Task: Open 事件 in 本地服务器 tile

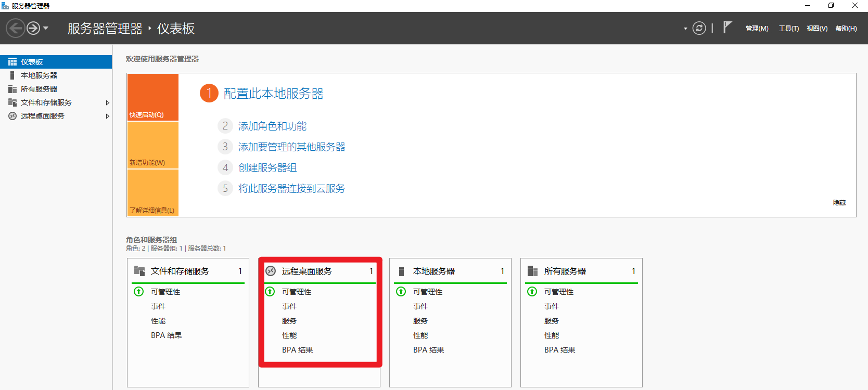Action: (x=420, y=306)
